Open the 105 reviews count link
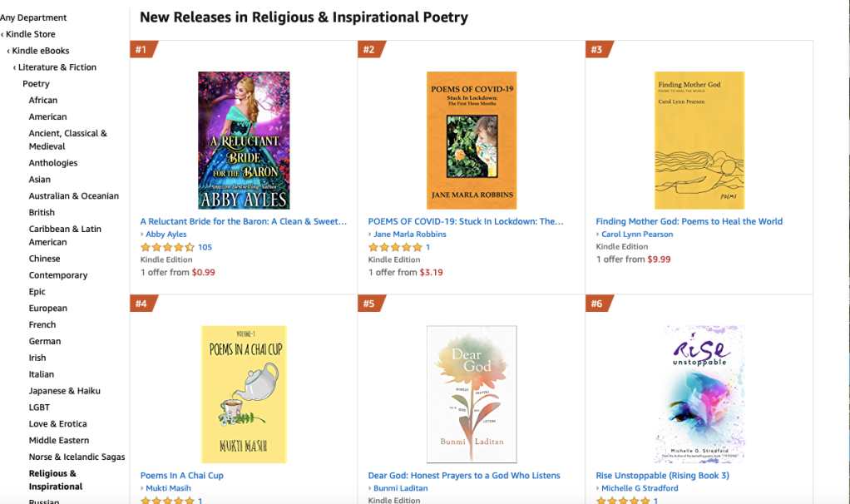Screen dimensions: 850x504 205,247
